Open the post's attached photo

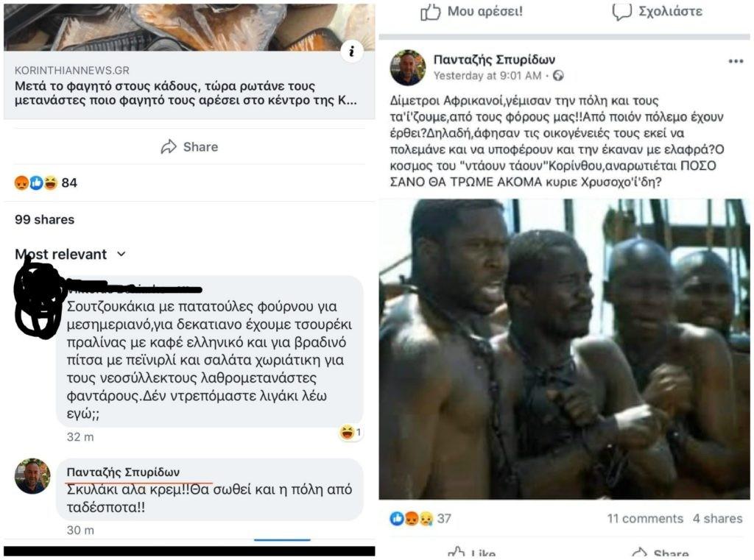(564, 349)
